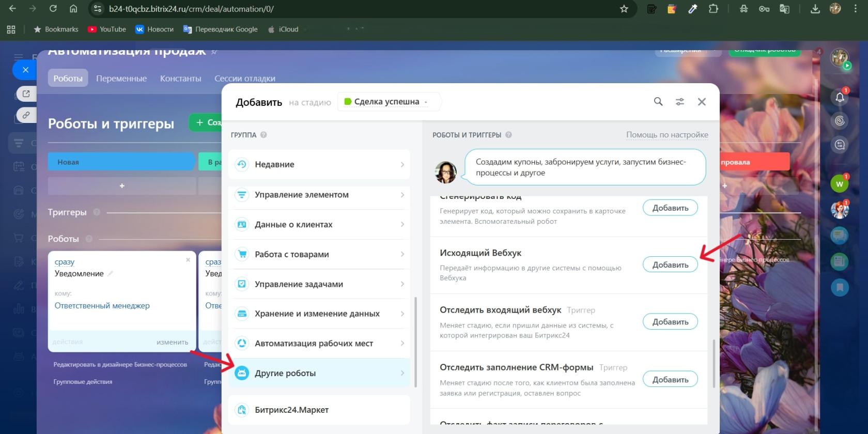Click the search magnifier in Add dialog
Viewport: 868px width, 434px height.
click(658, 102)
